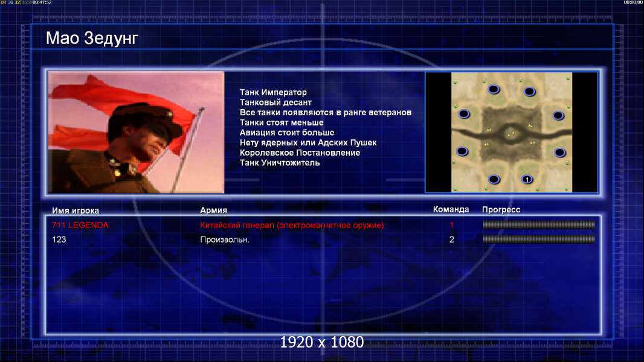This screenshot has width=644, height=362.
Task: Select the left start marker along minimap's top edge
Action: (494, 89)
